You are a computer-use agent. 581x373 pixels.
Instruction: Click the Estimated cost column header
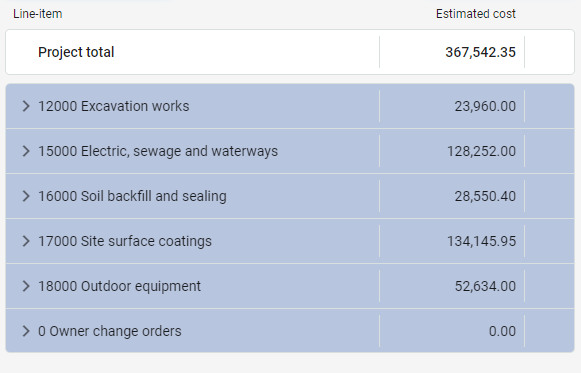click(475, 14)
